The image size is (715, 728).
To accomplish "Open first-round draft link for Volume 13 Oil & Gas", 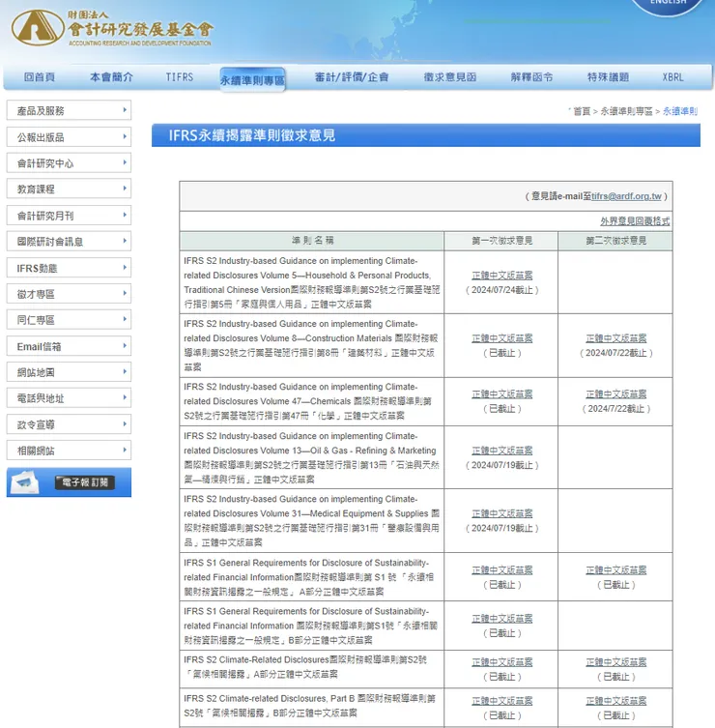I will [x=502, y=451].
